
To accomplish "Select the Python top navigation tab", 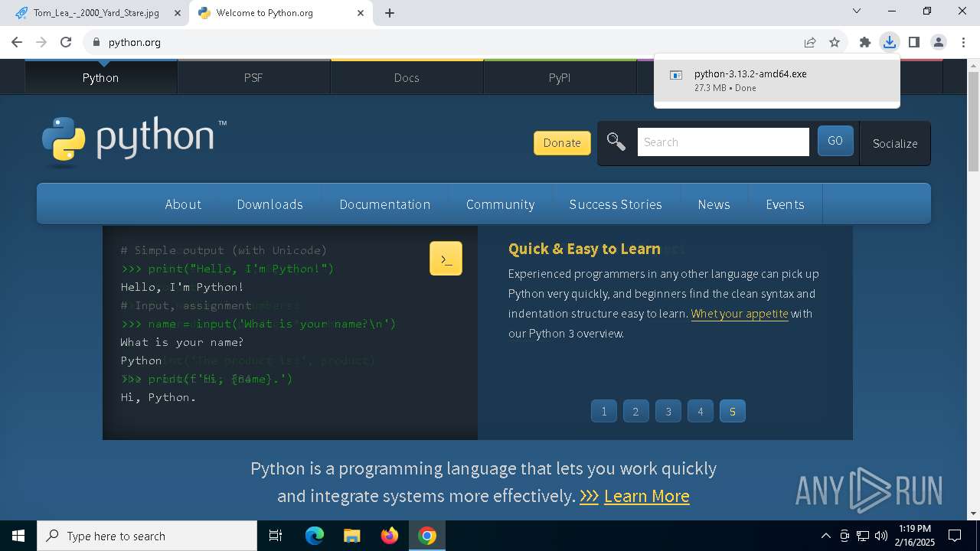I will tap(100, 77).
